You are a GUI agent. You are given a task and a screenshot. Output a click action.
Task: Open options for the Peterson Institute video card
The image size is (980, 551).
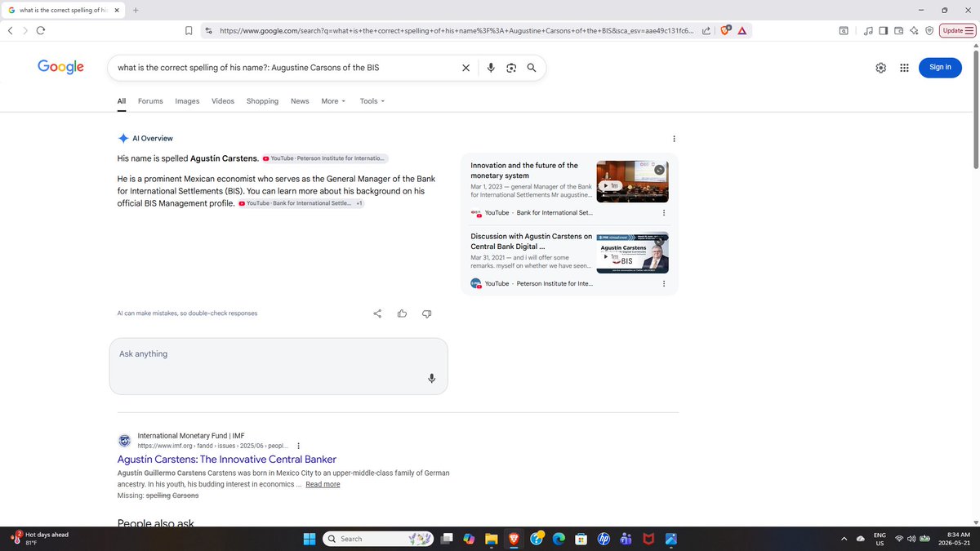[663, 284]
